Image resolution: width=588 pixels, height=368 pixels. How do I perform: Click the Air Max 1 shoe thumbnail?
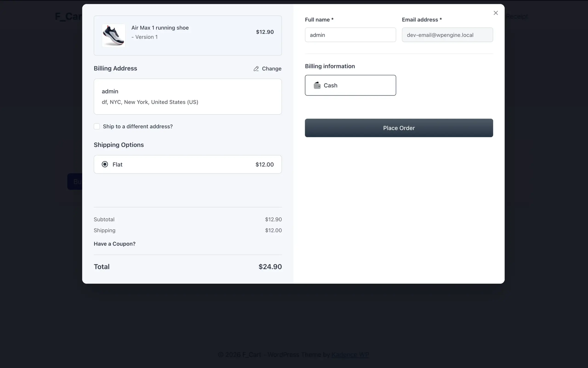pos(113,35)
